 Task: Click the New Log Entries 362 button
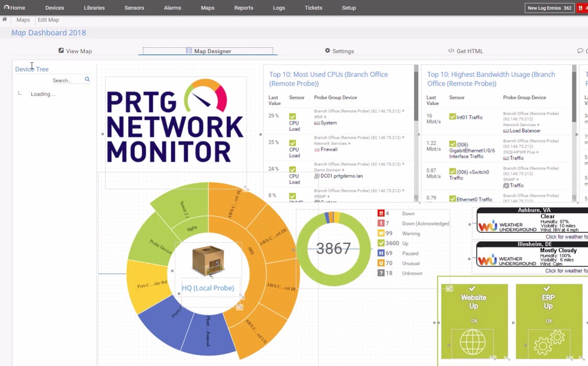[549, 8]
